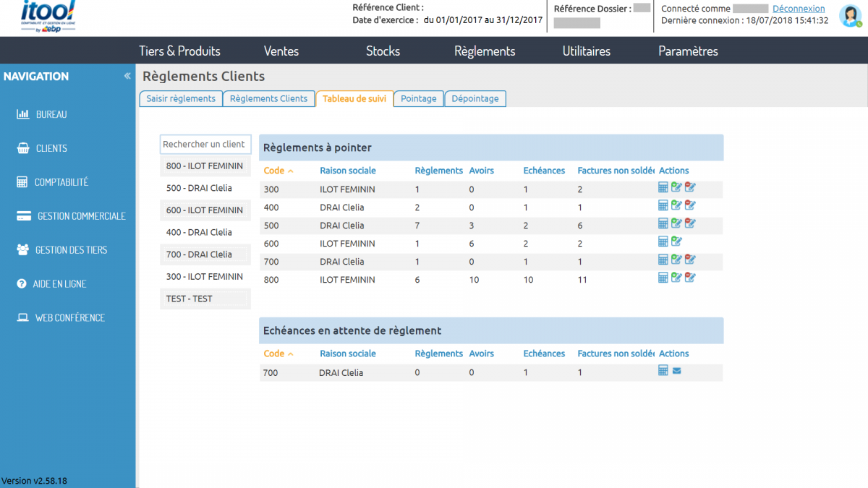
Task: Open Aide en Ligne in navigation
Action: (51, 284)
